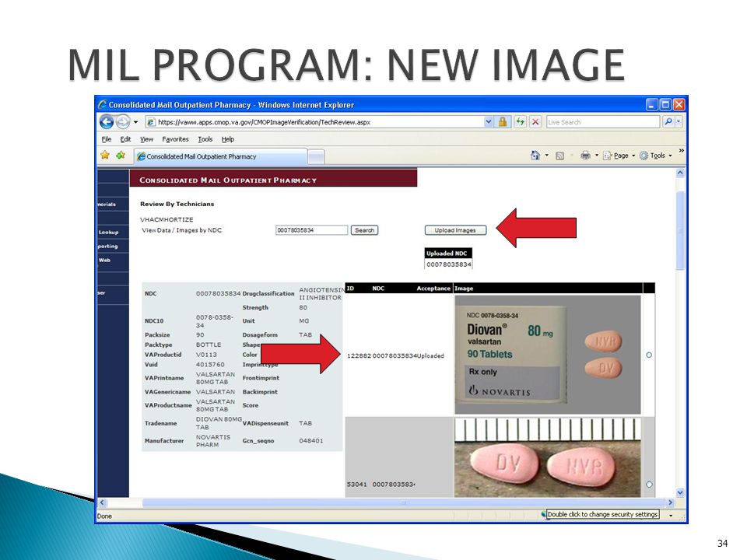Click the security zone status bar field
This screenshot has height=560, width=747.
602,514
